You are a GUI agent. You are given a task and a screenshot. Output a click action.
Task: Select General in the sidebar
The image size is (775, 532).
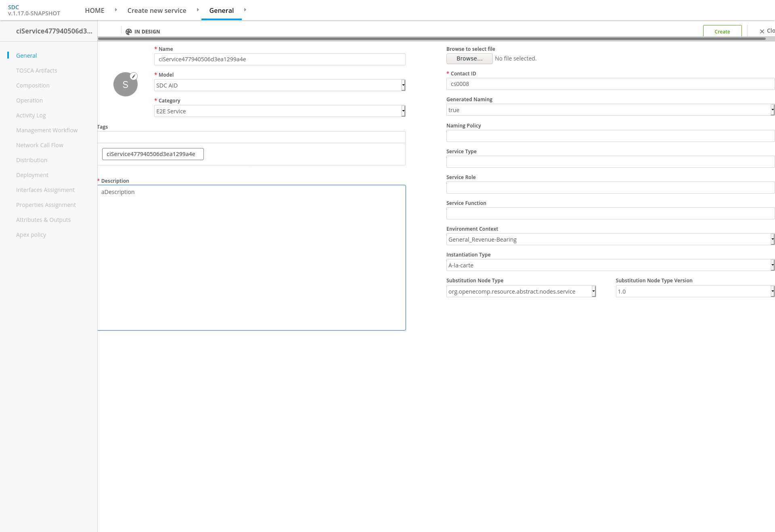[26, 56]
